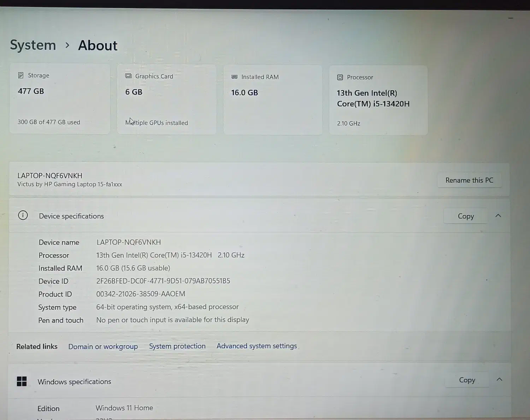Click the '2.10 GHz' text in Processor card
Screen dimensions: 530x420
[348, 124]
